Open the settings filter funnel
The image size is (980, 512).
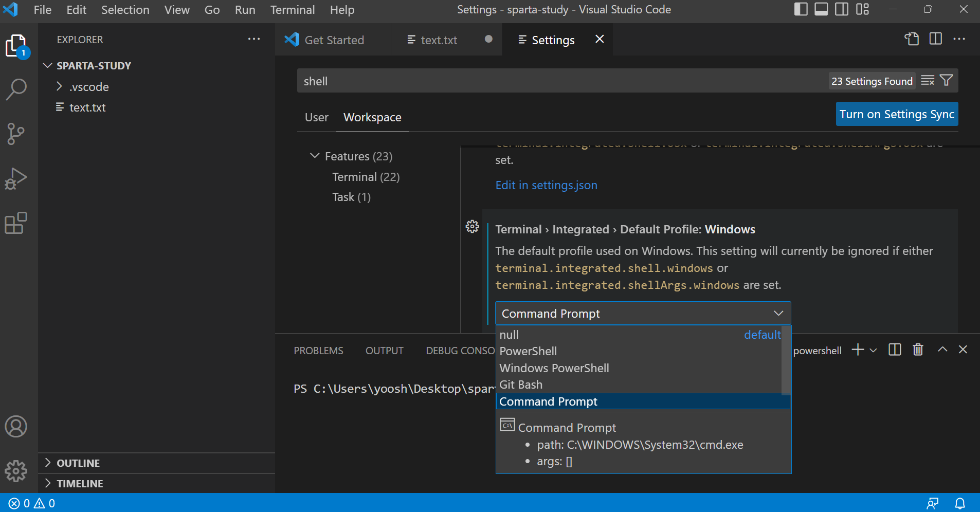[947, 81]
